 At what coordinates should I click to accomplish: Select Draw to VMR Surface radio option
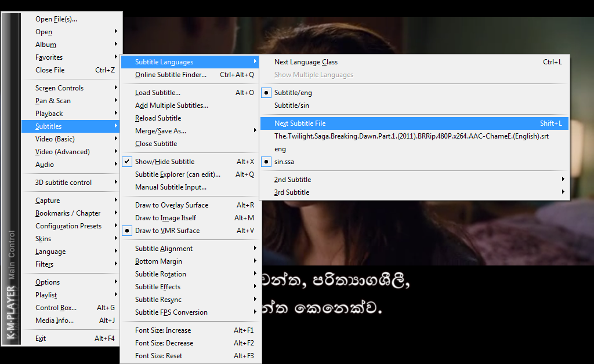coord(127,231)
